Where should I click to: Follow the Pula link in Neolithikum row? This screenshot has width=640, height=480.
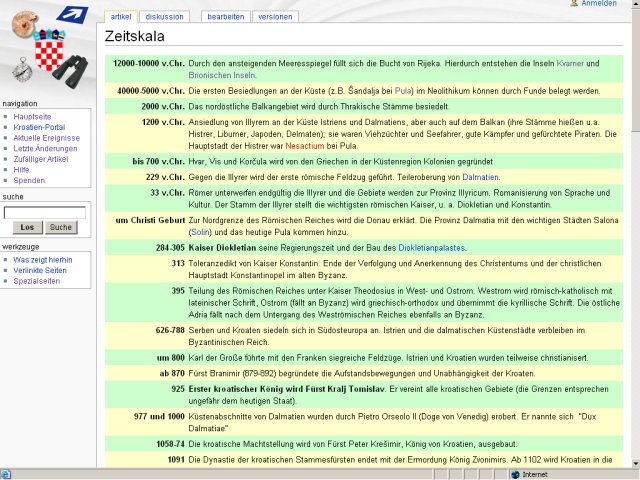402,91
